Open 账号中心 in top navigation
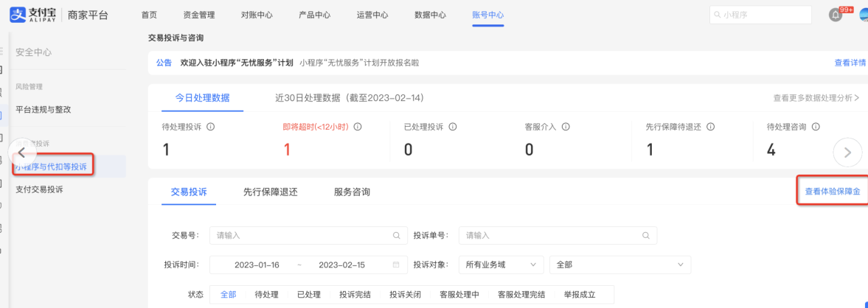 pyautogui.click(x=488, y=15)
